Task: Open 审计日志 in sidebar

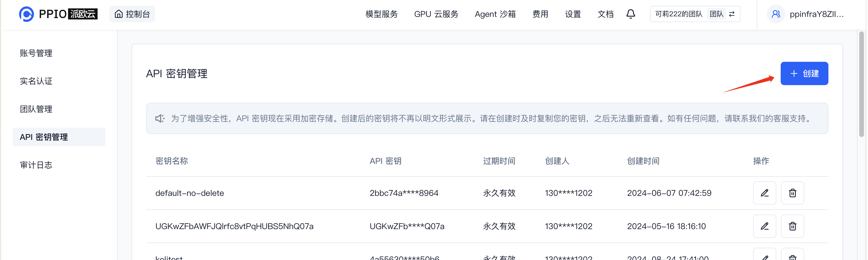Action: click(x=36, y=165)
